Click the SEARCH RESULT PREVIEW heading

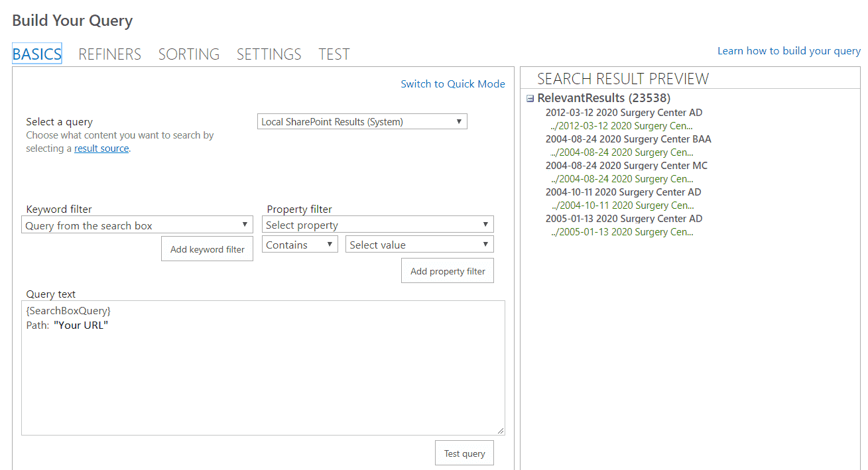[623, 79]
